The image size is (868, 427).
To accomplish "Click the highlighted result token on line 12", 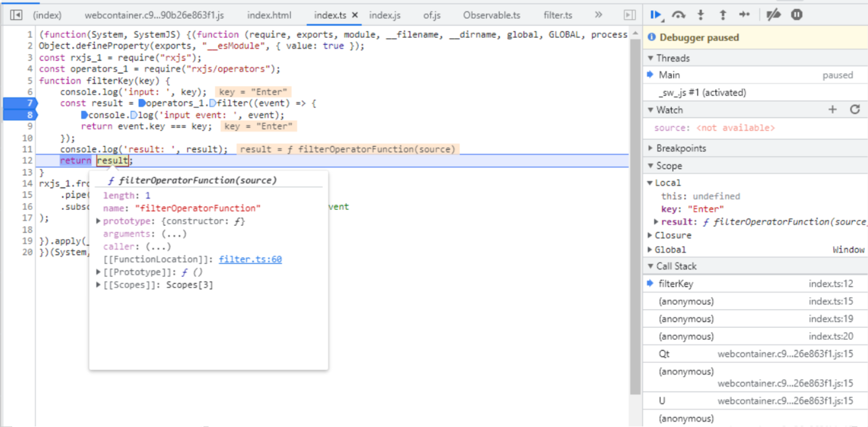I will [112, 161].
